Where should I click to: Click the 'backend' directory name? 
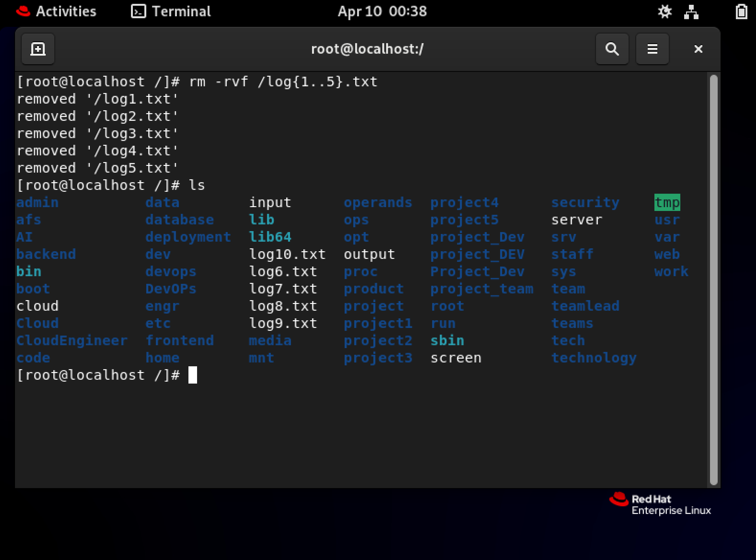[x=46, y=254]
